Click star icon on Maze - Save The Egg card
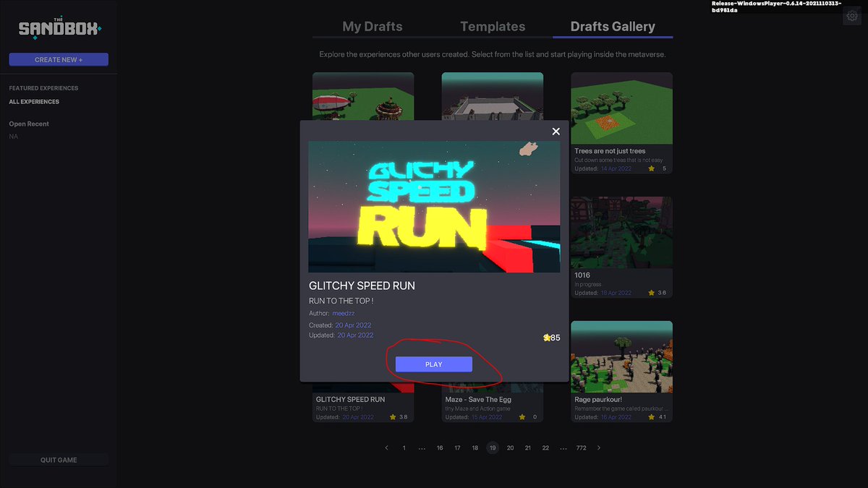The width and height of the screenshot is (868, 488). 522,417
